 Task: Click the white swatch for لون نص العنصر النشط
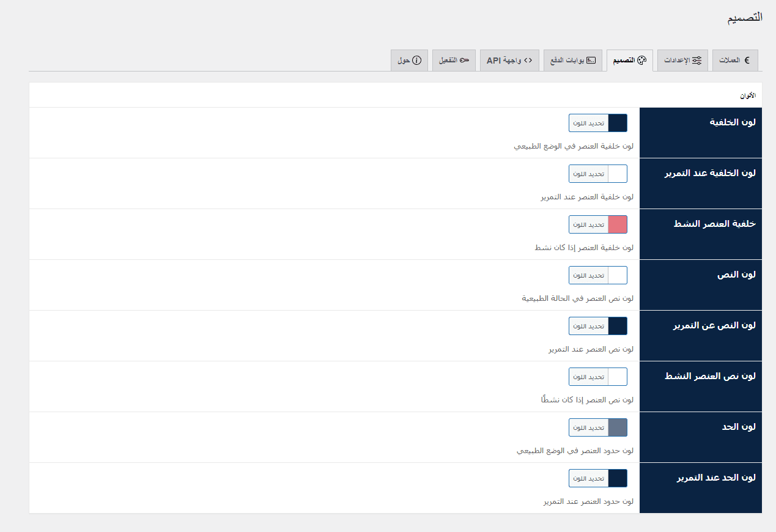point(618,377)
